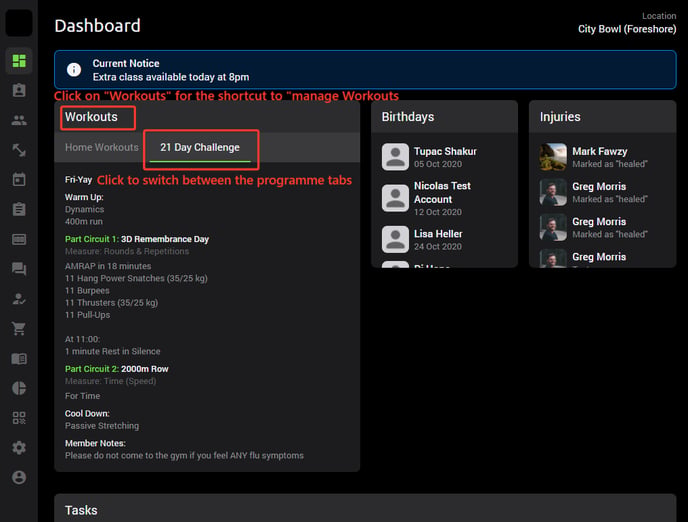Open Lisa Heller birthday entry
Viewport: 688px width, 522px height.
coord(444,240)
